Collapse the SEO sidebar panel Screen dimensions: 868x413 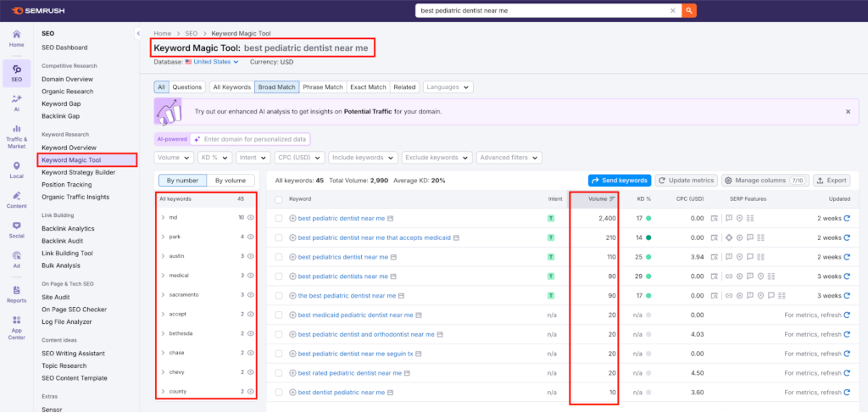pos(138,34)
